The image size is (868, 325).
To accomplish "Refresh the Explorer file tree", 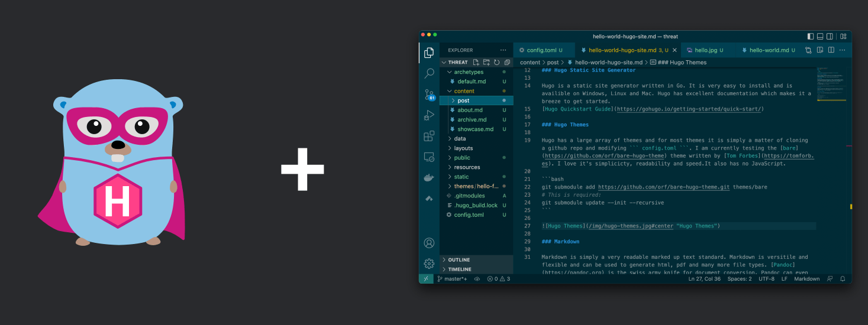I will pos(496,62).
